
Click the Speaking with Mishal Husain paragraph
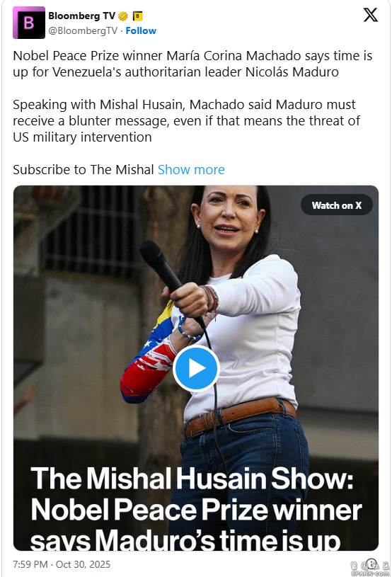point(186,120)
